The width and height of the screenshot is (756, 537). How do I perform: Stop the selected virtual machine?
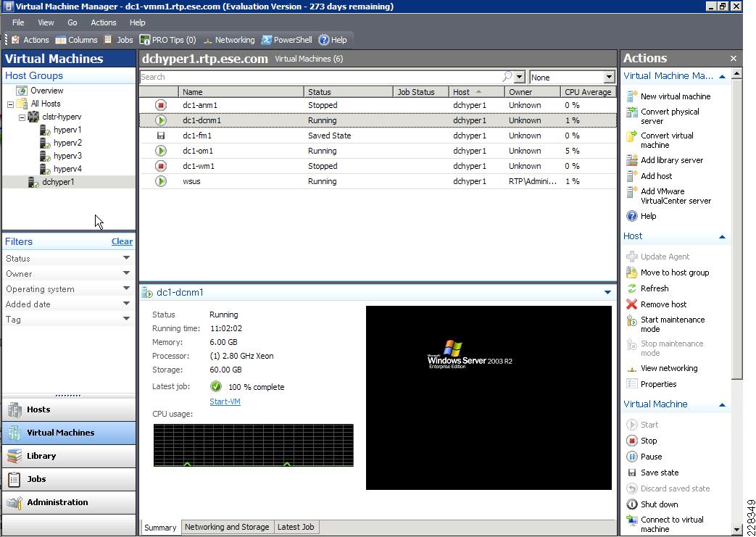point(641,441)
